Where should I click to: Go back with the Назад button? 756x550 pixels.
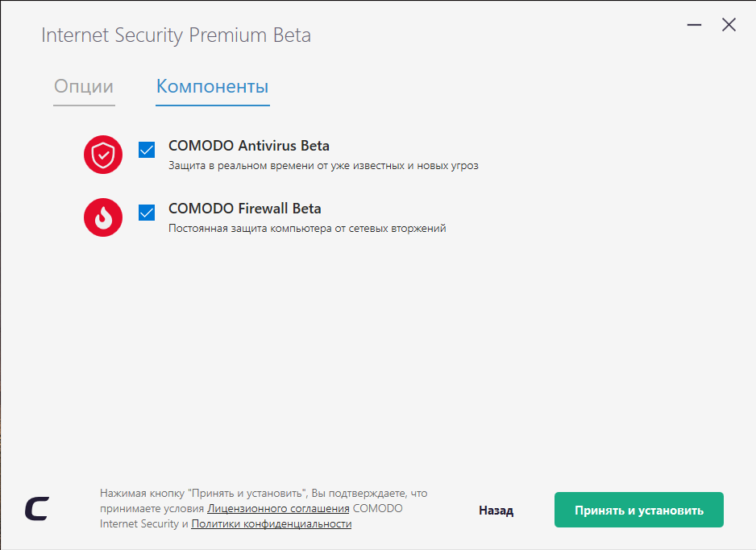496,511
